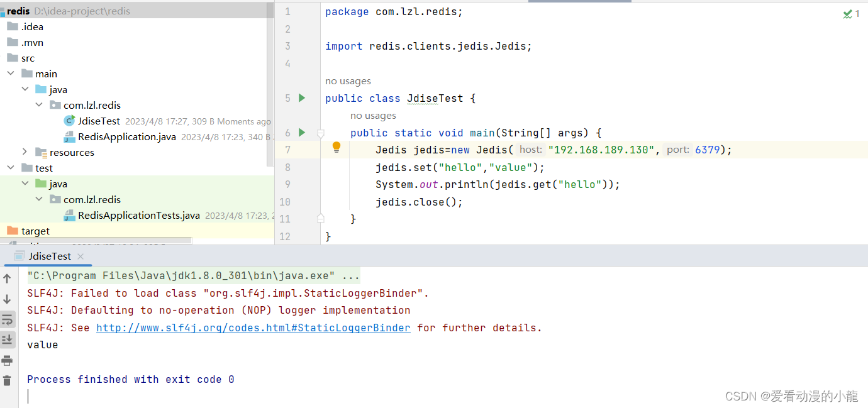The height and width of the screenshot is (408, 868).
Task: Collapse the main folder in project tree
Action: pos(10,73)
